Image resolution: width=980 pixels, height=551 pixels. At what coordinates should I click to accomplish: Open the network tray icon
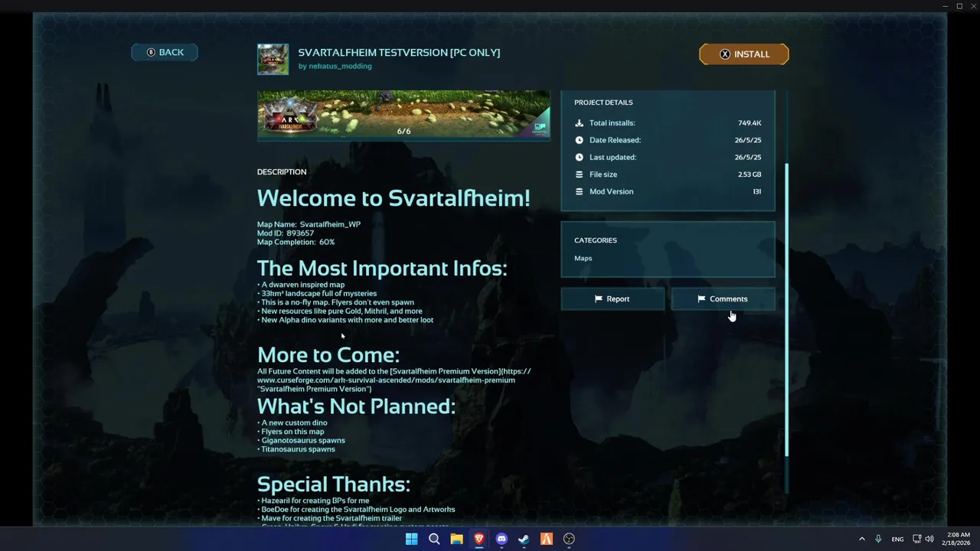click(916, 539)
